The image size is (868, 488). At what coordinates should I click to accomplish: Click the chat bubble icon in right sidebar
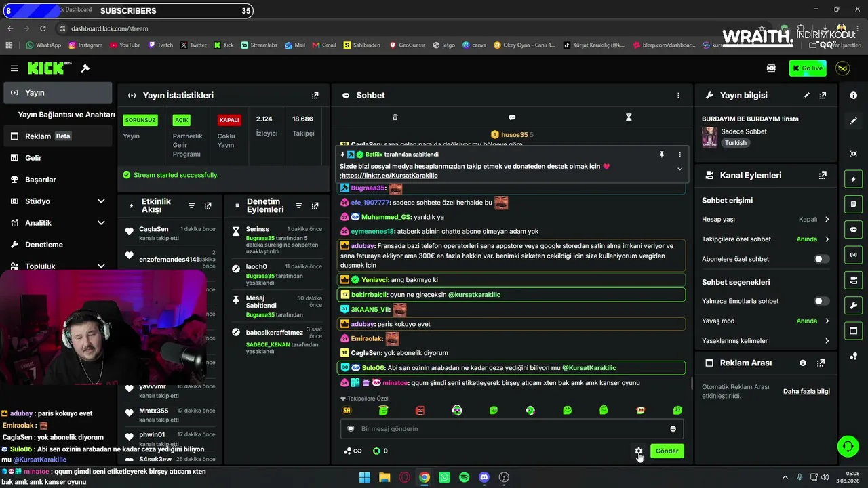click(853, 230)
